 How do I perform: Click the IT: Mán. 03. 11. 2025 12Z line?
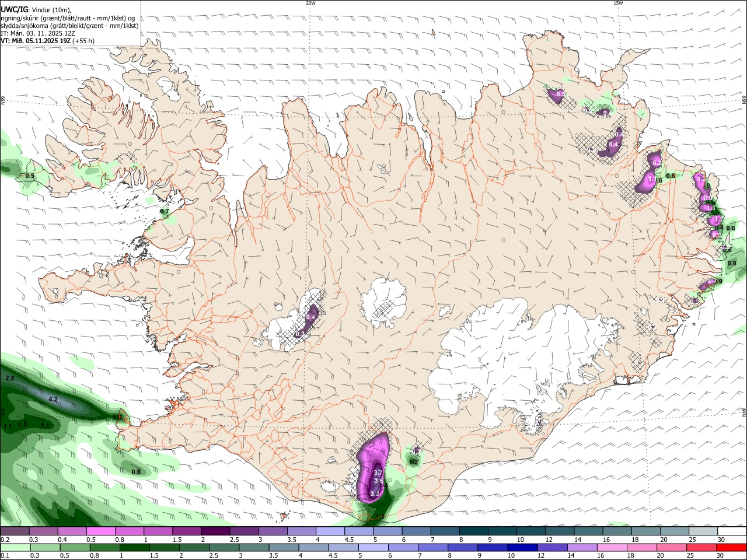point(38,33)
